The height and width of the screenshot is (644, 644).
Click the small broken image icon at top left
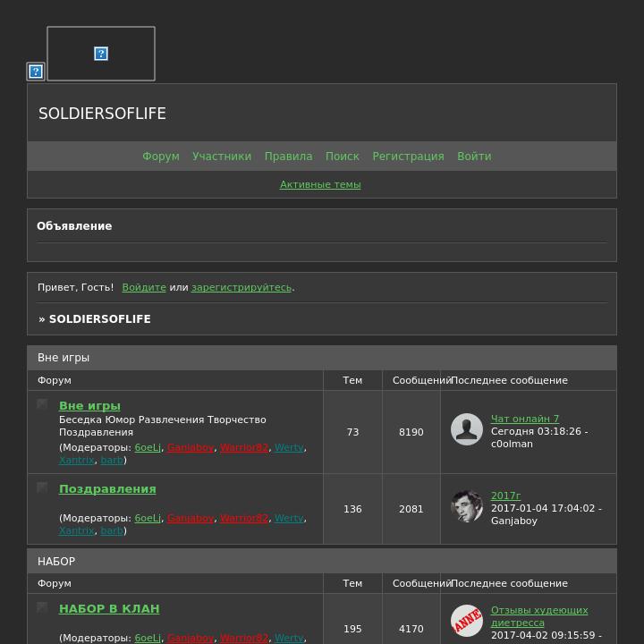pos(36,72)
